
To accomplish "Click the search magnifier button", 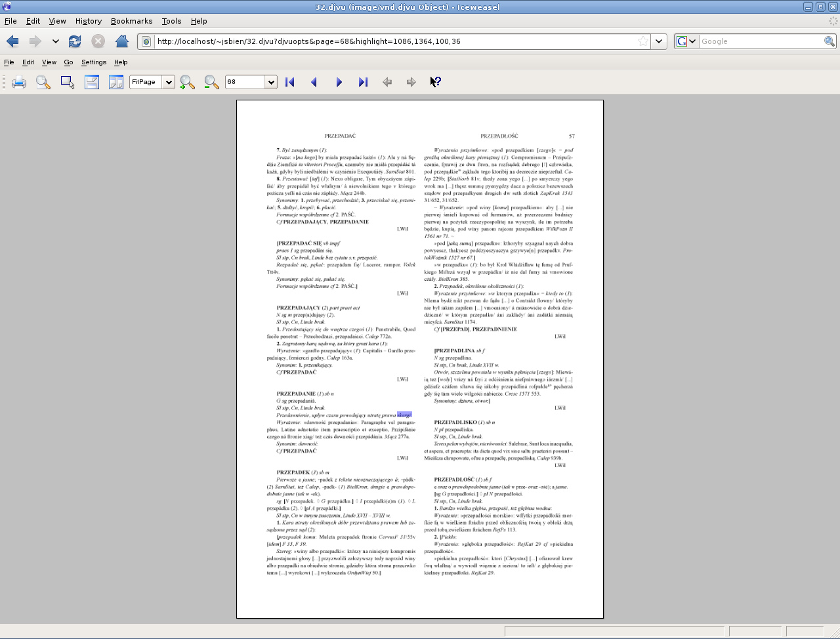I will click(x=829, y=41).
